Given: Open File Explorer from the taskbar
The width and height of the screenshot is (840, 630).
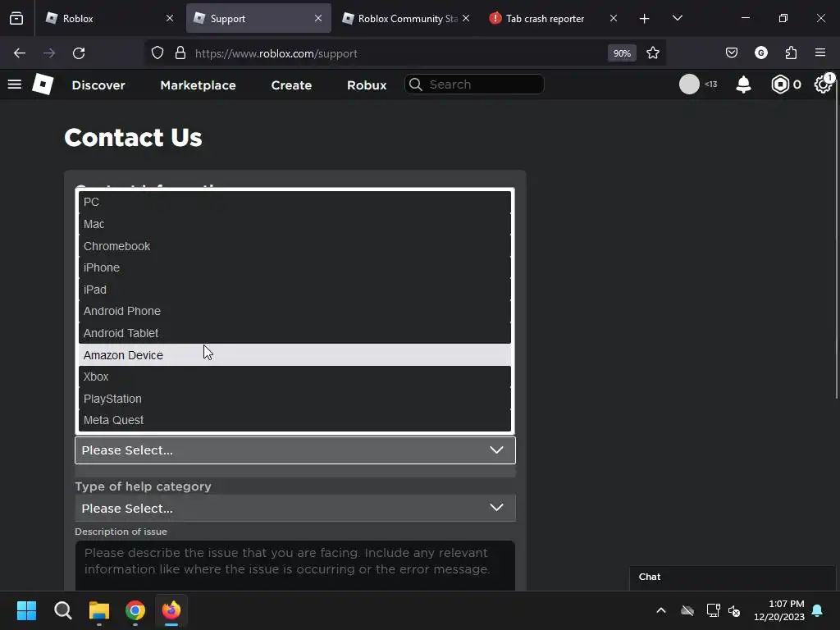Looking at the screenshot, I should click(x=99, y=610).
